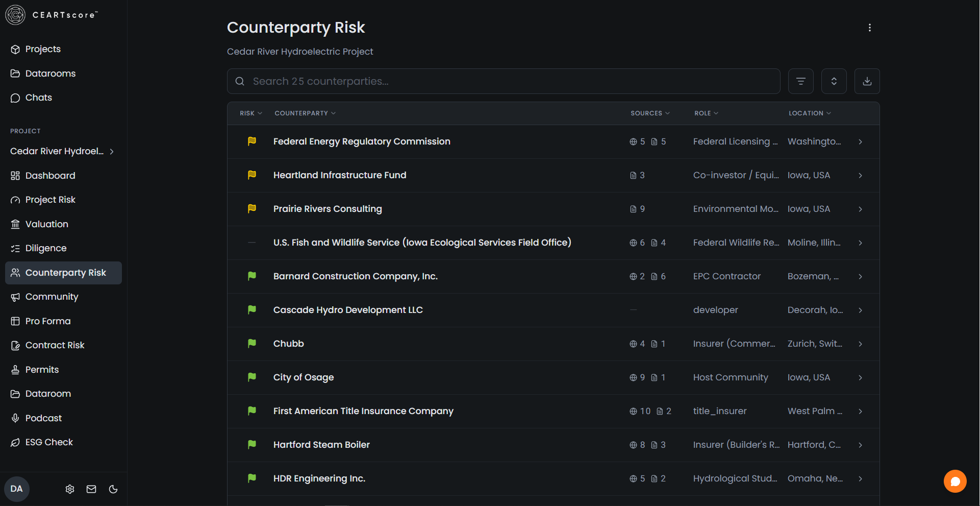Download counterparties with the export icon
Viewport: 980px width, 506px height.
867,81
